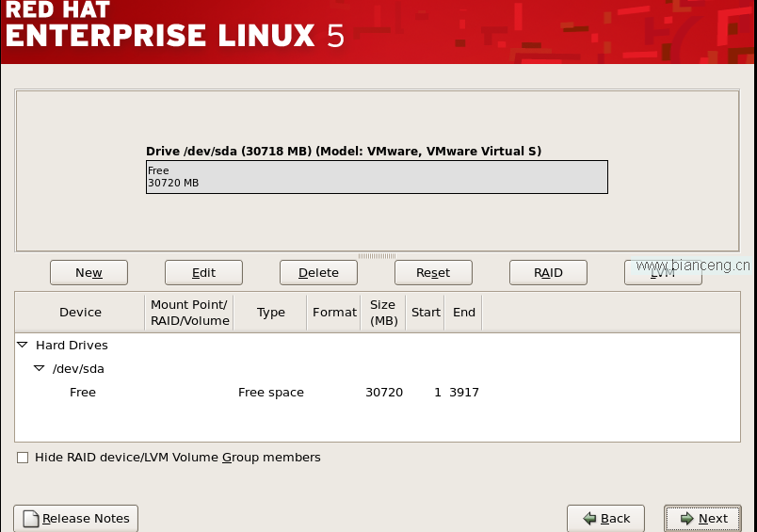757x532 pixels.
Task: Click the green arrow icon on Next
Action: (x=687, y=519)
